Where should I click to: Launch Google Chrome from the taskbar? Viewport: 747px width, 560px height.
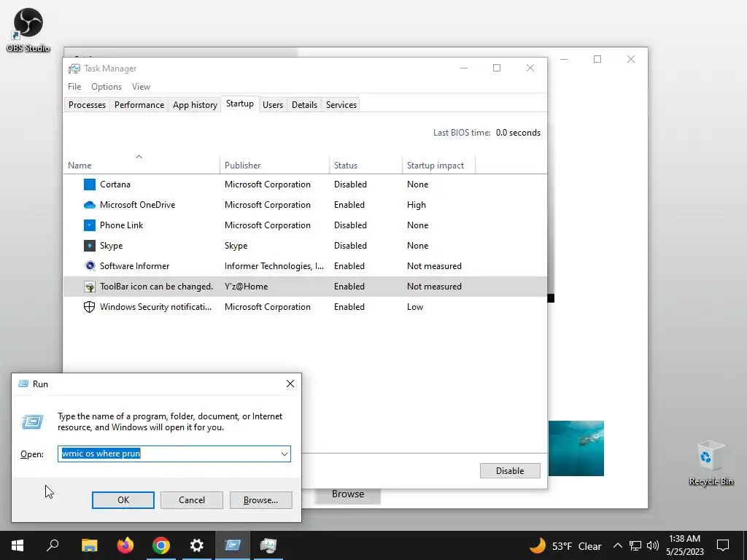(x=161, y=545)
